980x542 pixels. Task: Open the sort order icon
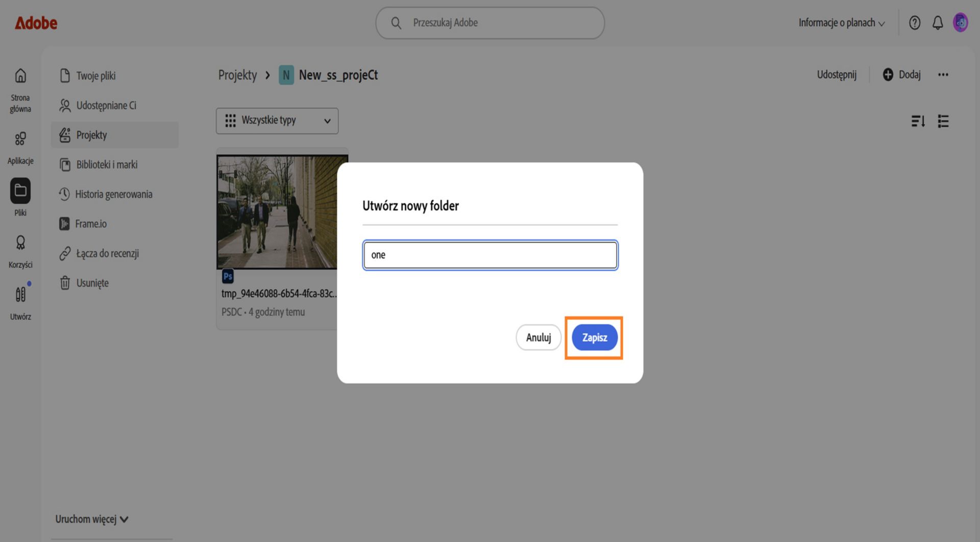click(918, 121)
